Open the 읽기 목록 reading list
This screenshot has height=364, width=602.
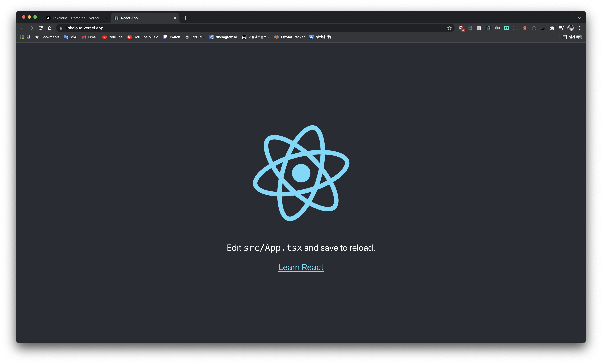572,37
